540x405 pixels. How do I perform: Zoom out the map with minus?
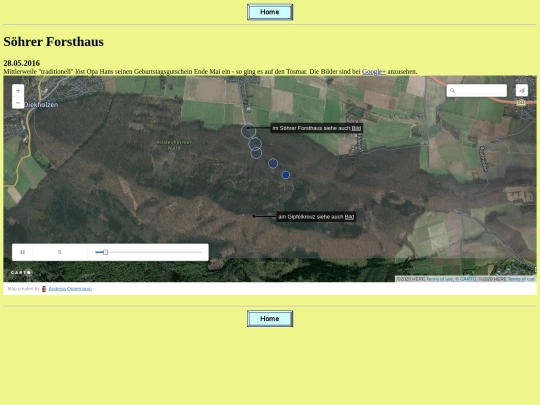pos(18,103)
